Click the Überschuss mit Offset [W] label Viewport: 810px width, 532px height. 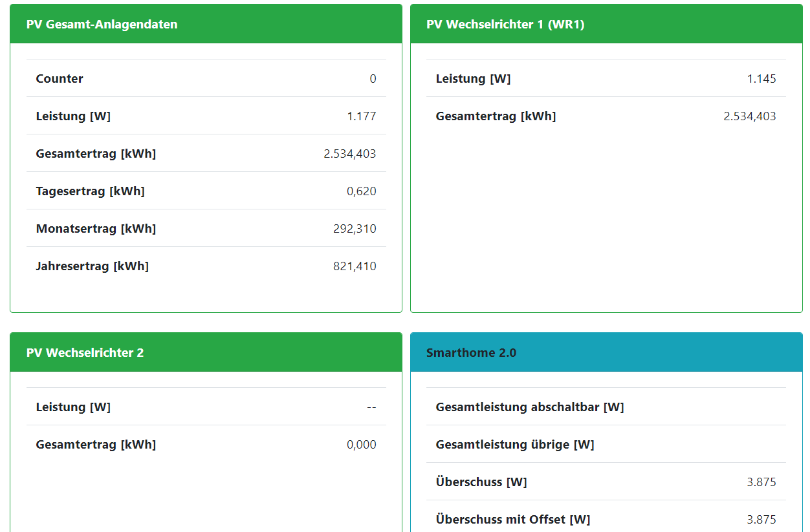513,520
